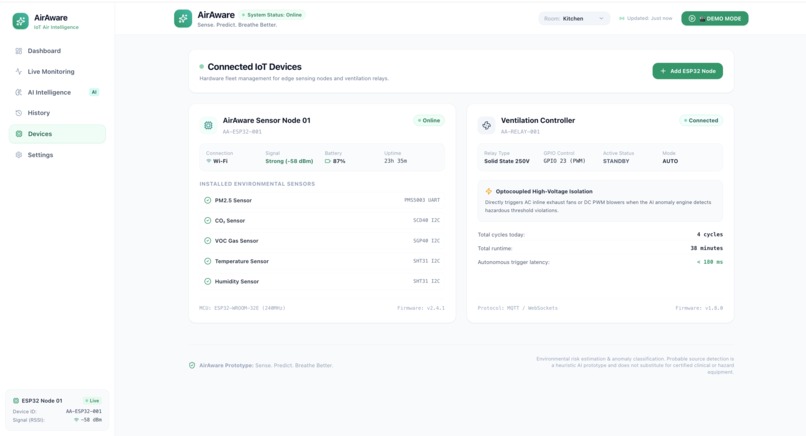Click the plus icon on Add ESP32 Node
Viewport: 806px width, 436px height.
pyautogui.click(x=663, y=71)
